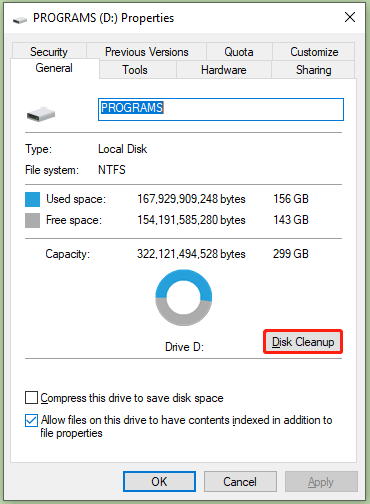Close the Properties dialog window
This screenshot has width=370, height=504.
pos(350,17)
